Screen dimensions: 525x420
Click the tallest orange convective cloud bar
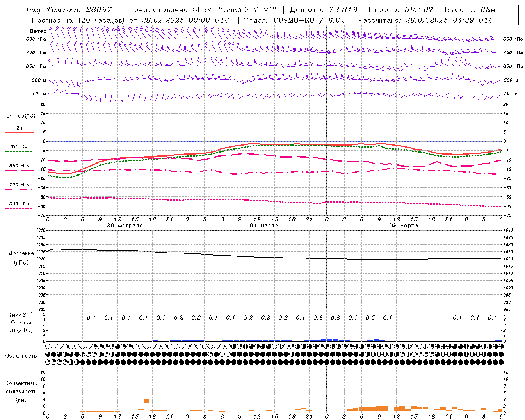pyautogui.click(x=146, y=401)
